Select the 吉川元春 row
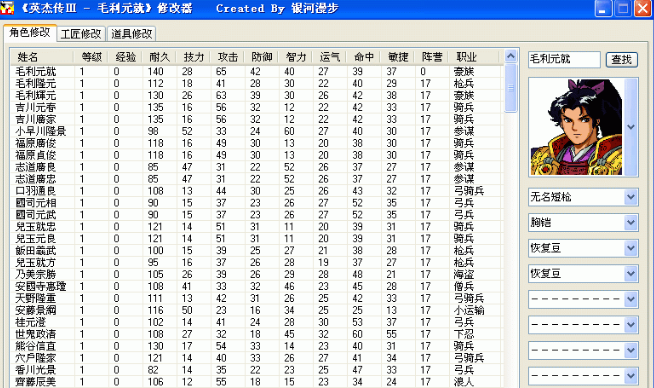 (256, 107)
